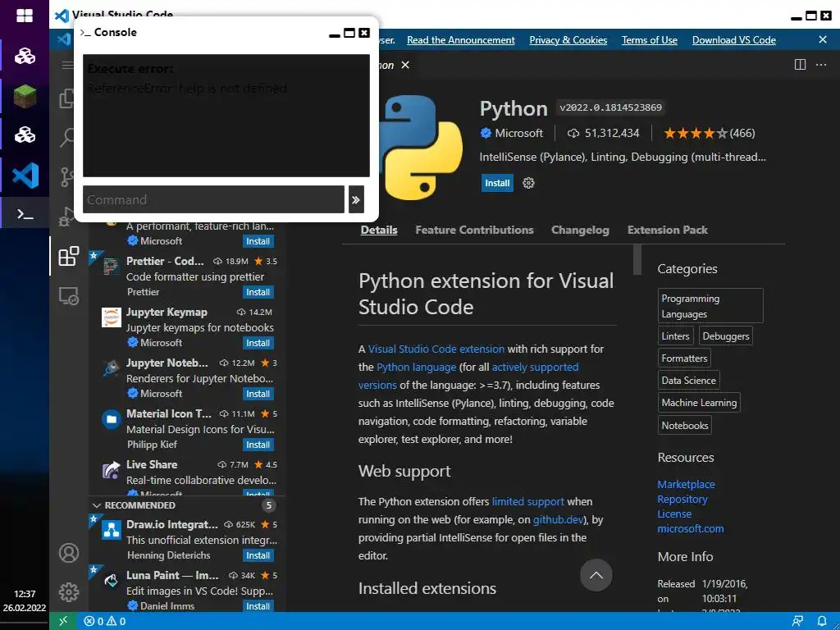The width and height of the screenshot is (840, 630).
Task: Open the errors and warnings status indicator
Action: (105, 621)
